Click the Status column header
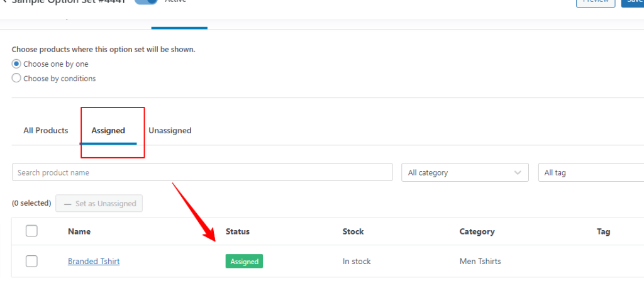Image resolution: width=644 pixels, height=288 pixels. pos(237,231)
